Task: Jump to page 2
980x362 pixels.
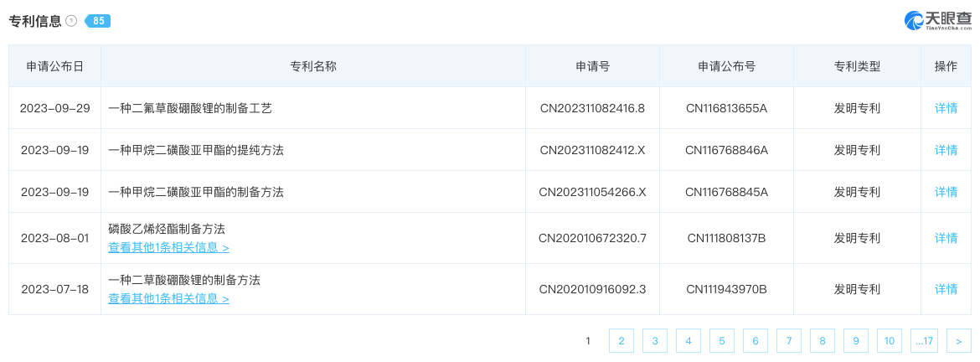Action: tap(621, 340)
